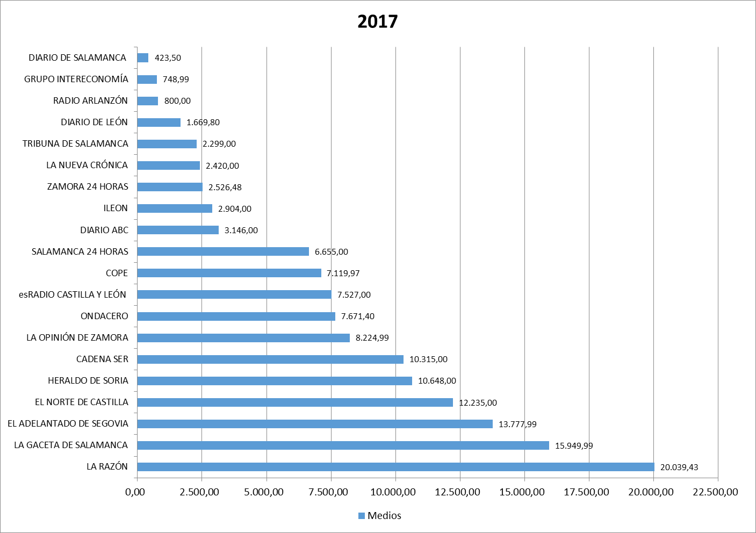Viewport: 756px width, 533px height.
Task: Click the LA GACETA DE SALAMANCA bar
Action: 343,445
